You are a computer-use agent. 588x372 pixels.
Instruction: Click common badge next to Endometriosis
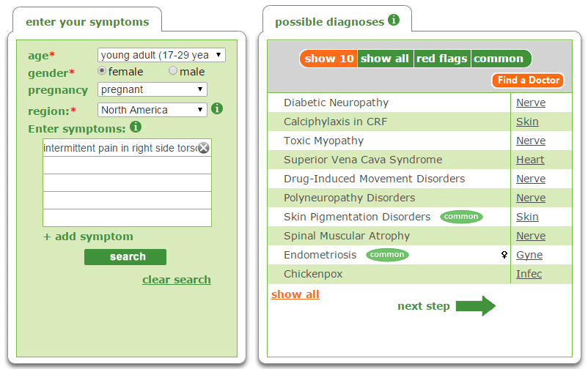coord(387,255)
